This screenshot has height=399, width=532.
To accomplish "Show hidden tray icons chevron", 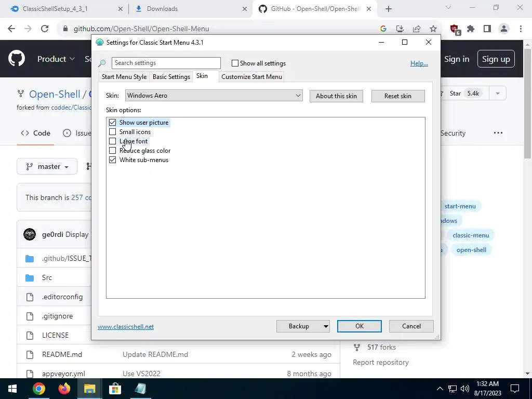I will [440, 389].
